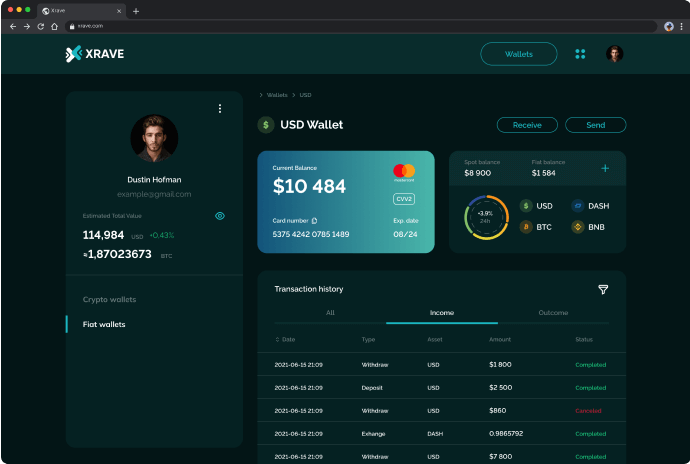
Task: Open the transaction history filter icon
Action: [x=603, y=289]
